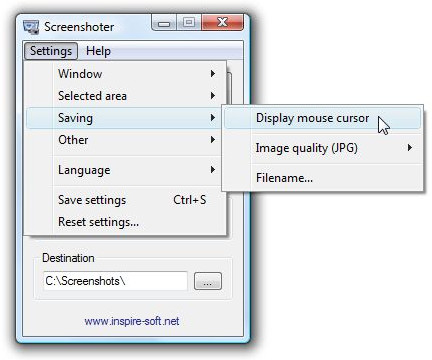Expand the Window submenu arrow
This screenshot has height=360, width=432.
pyautogui.click(x=213, y=74)
